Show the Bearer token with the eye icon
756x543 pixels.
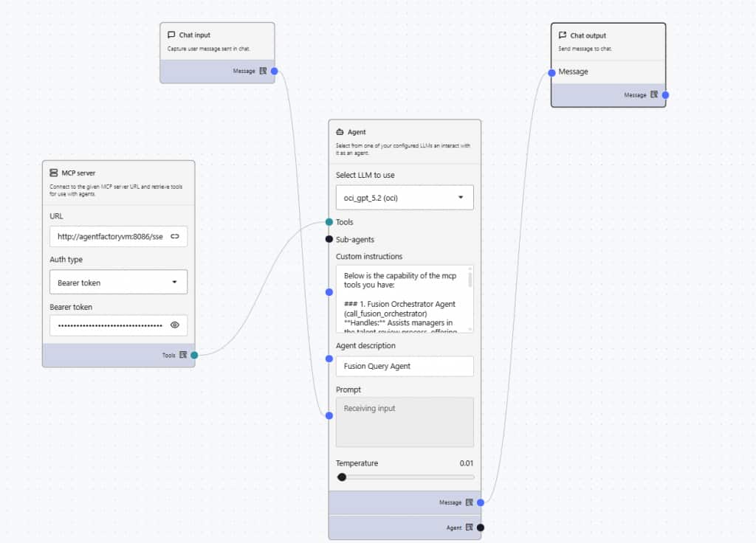coord(174,325)
